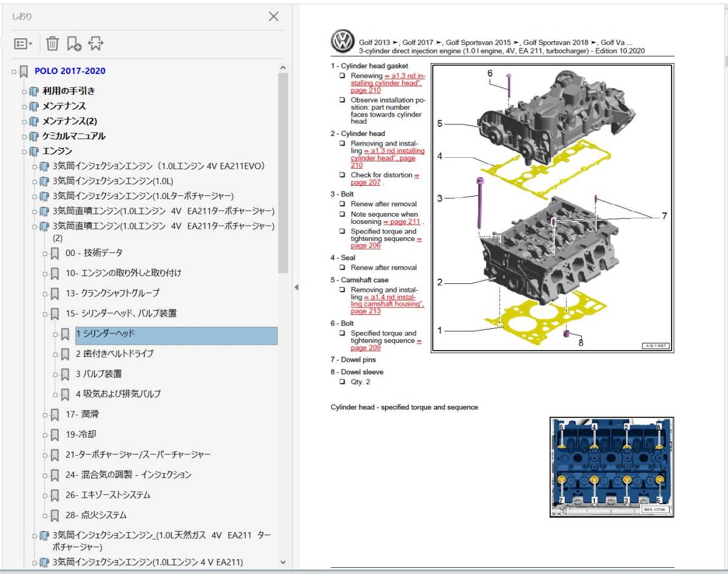Open the POLO 2017-2020 bookmark

pos(70,71)
